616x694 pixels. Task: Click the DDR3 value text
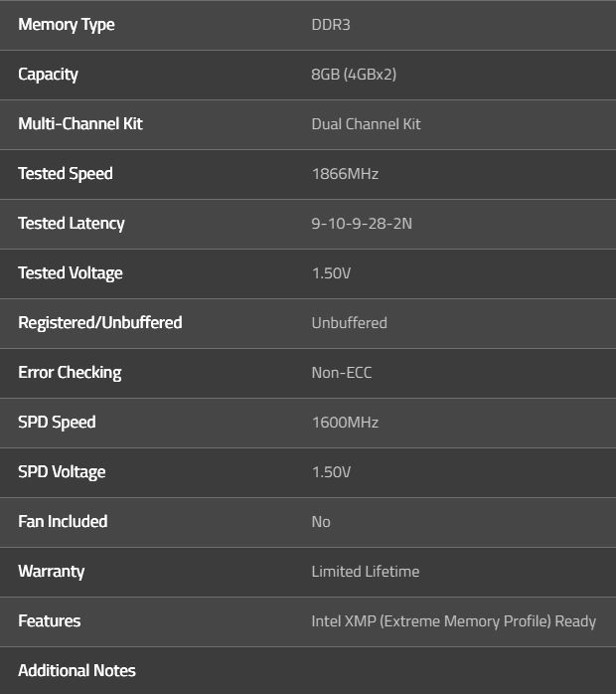click(x=331, y=25)
